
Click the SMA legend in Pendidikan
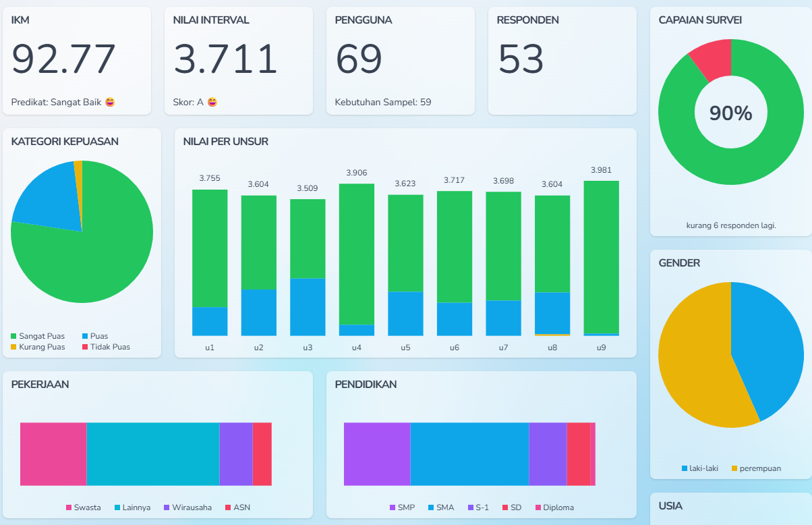(440, 507)
